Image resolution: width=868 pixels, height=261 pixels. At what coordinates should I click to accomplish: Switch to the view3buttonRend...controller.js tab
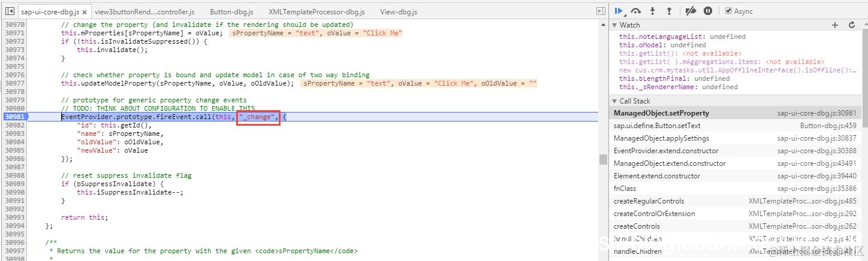click(x=144, y=12)
